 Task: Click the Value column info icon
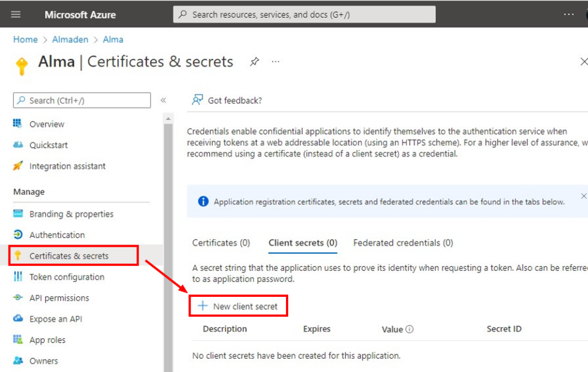click(x=409, y=328)
